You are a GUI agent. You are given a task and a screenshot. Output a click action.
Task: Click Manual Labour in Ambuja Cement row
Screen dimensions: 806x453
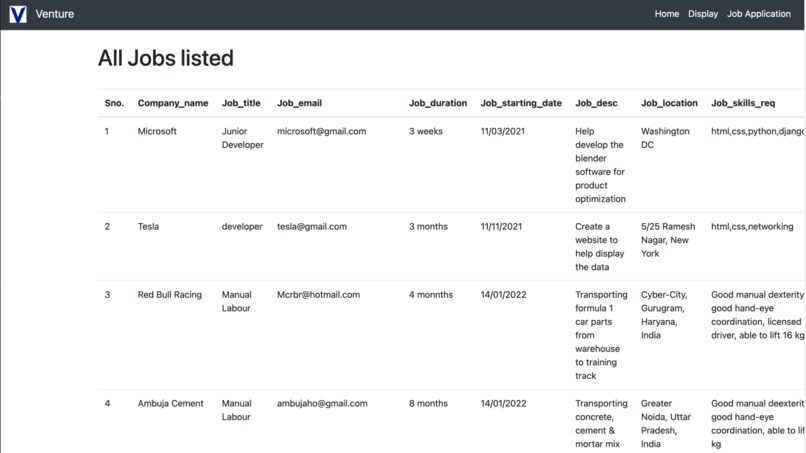[x=236, y=410]
